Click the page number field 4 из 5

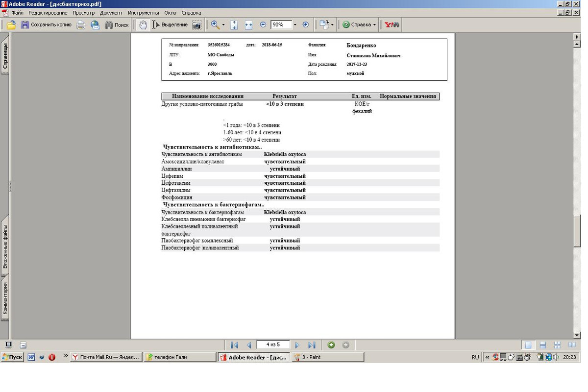coord(273,344)
